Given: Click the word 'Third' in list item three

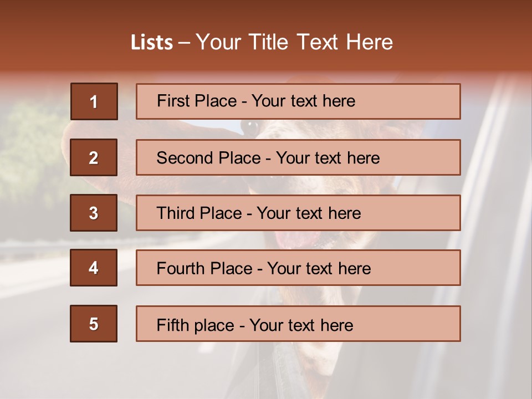Looking at the screenshot, I should pos(176,213).
